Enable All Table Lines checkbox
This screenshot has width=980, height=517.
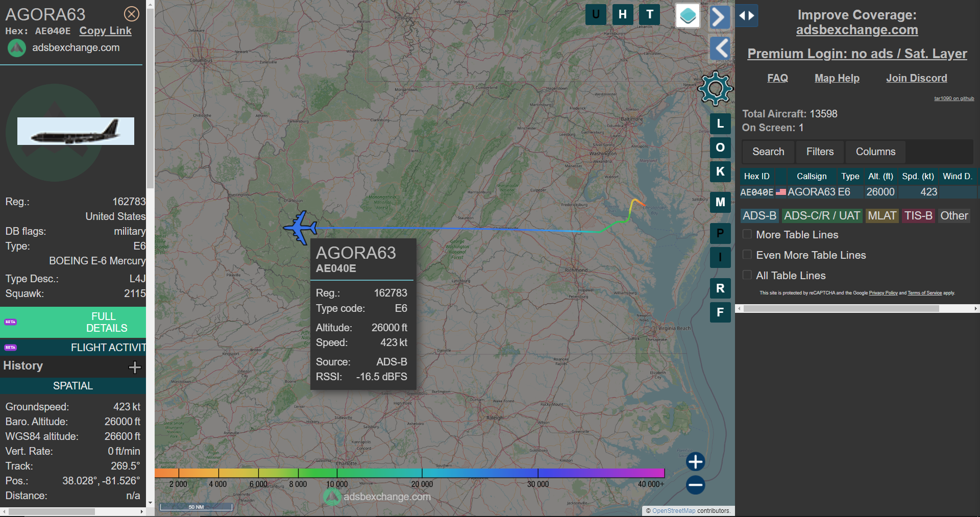747,275
